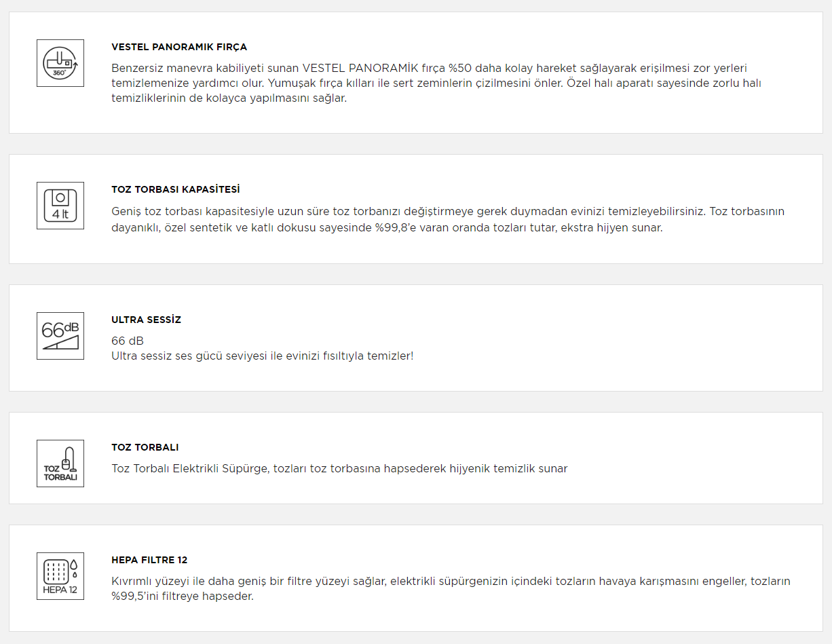Click the 360° panoramic brush icon

tap(60, 63)
